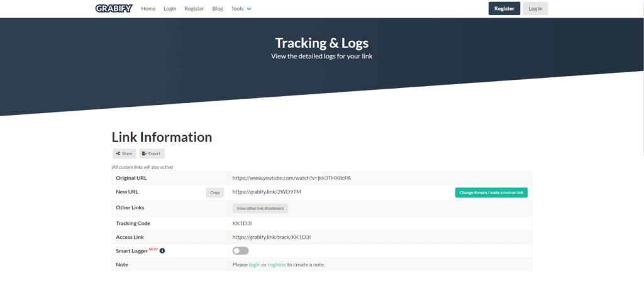The width and height of the screenshot is (644, 284).
Task: Click the Log in button
Action: pos(536,9)
